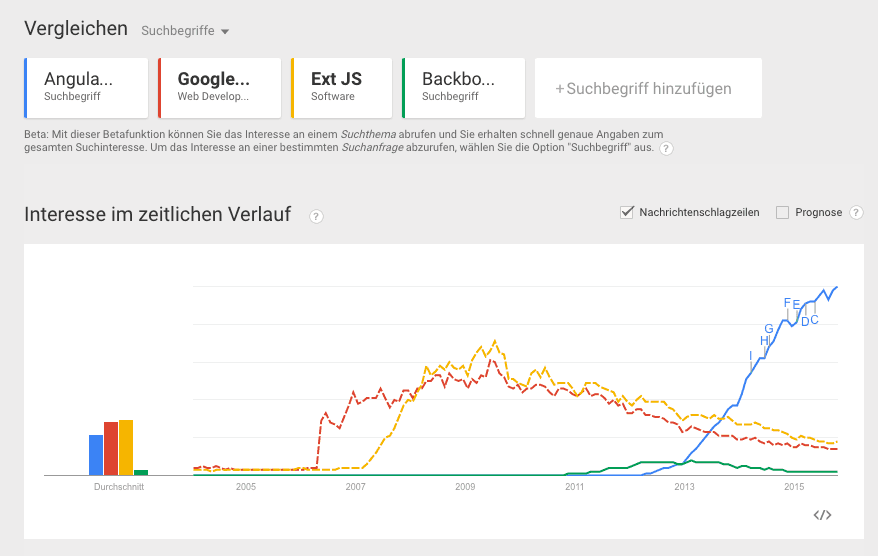878x556 pixels.
Task: Open the Suchbegriffe dropdown
Action: point(185,31)
